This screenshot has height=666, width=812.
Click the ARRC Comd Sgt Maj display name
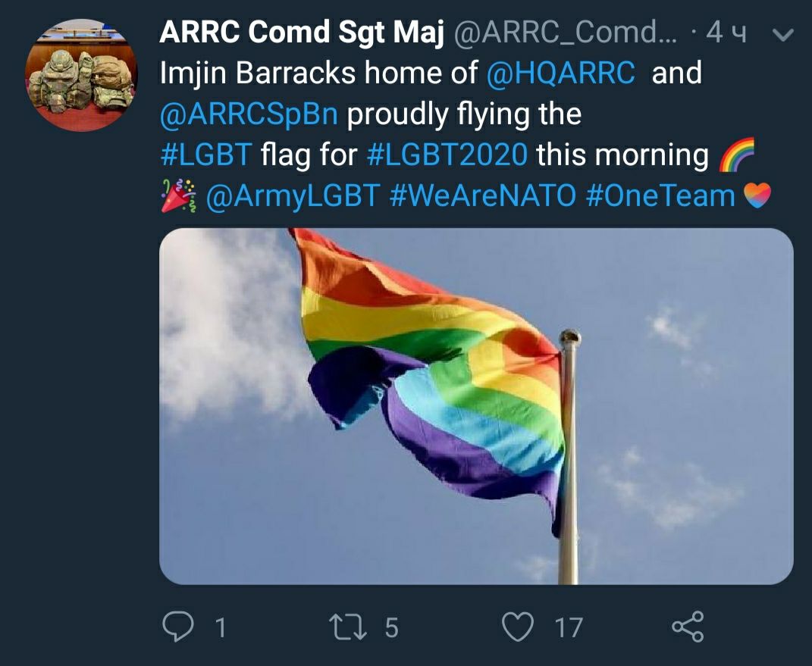[302, 32]
